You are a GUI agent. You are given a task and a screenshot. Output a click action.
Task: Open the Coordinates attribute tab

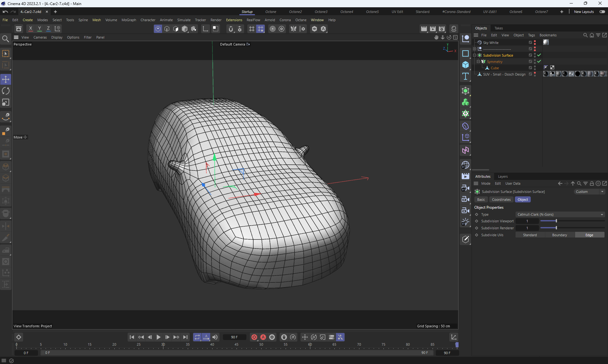pos(501,200)
